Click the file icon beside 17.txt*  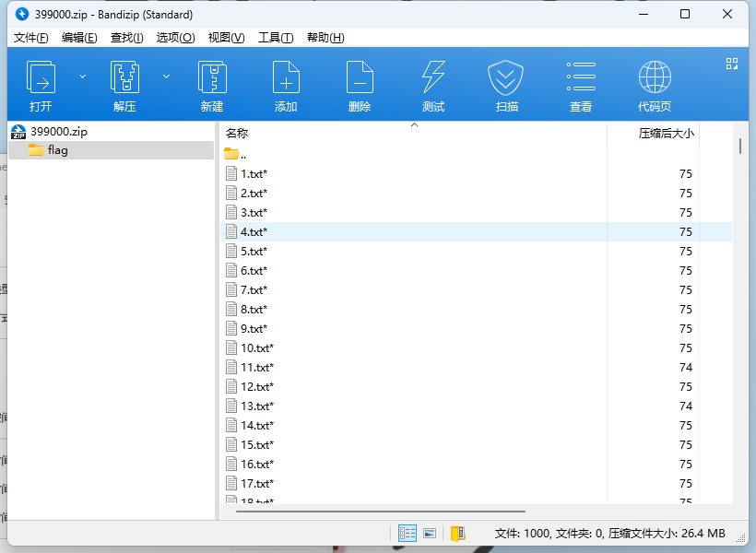[x=231, y=483]
